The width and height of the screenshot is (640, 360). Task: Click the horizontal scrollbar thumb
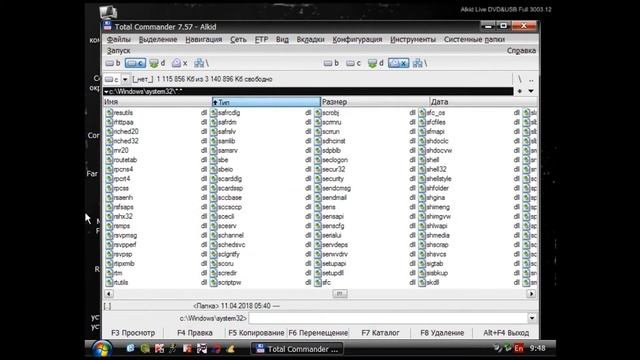[340, 293]
